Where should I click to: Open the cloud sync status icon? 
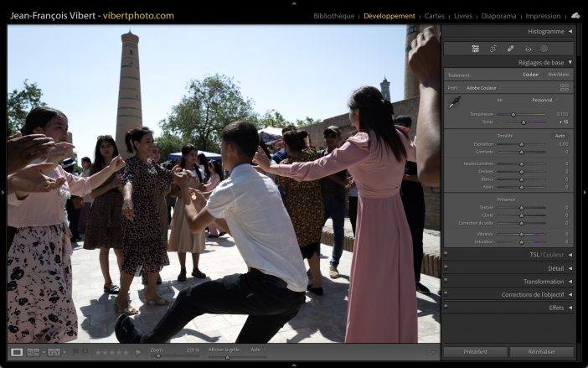575,15
